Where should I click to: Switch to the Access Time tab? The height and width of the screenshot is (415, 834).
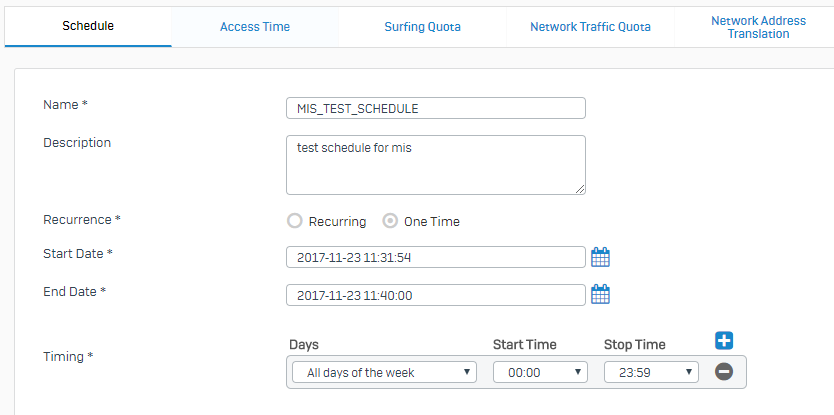255,27
